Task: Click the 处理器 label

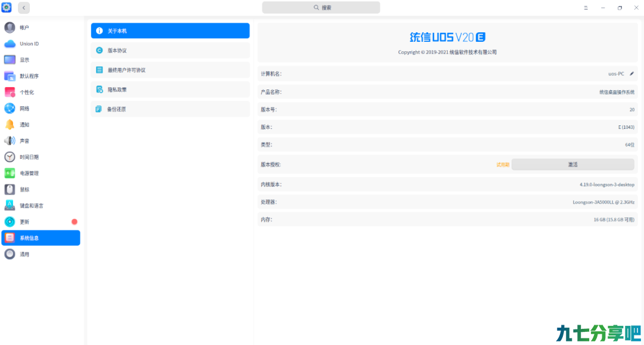Action: [x=269, y=202]
